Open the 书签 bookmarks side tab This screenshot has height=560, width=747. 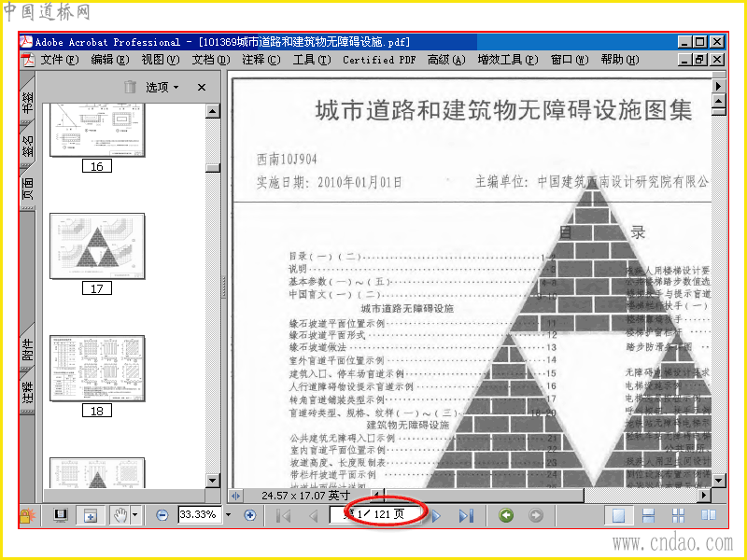tap(28, 101)
